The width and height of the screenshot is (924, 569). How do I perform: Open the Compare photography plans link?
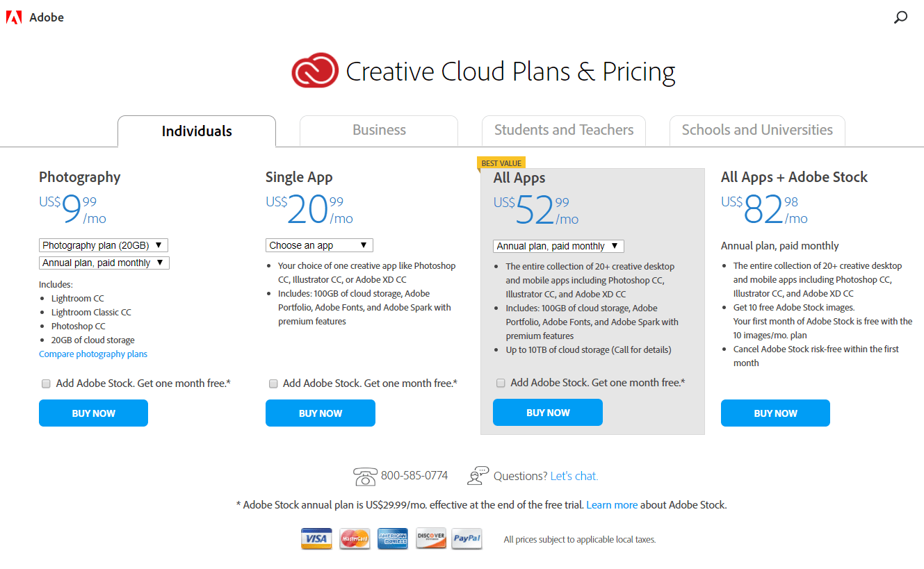pos(93,354)
